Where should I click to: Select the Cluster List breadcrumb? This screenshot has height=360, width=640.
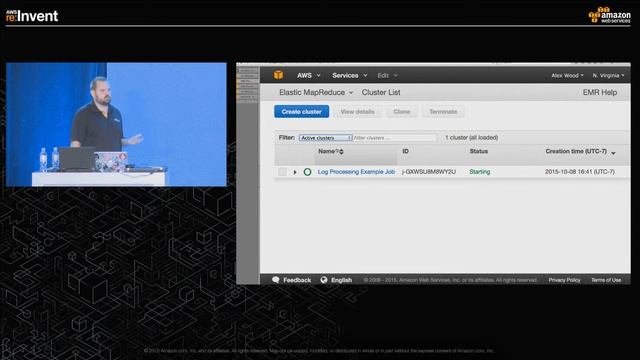click(381, 93)
